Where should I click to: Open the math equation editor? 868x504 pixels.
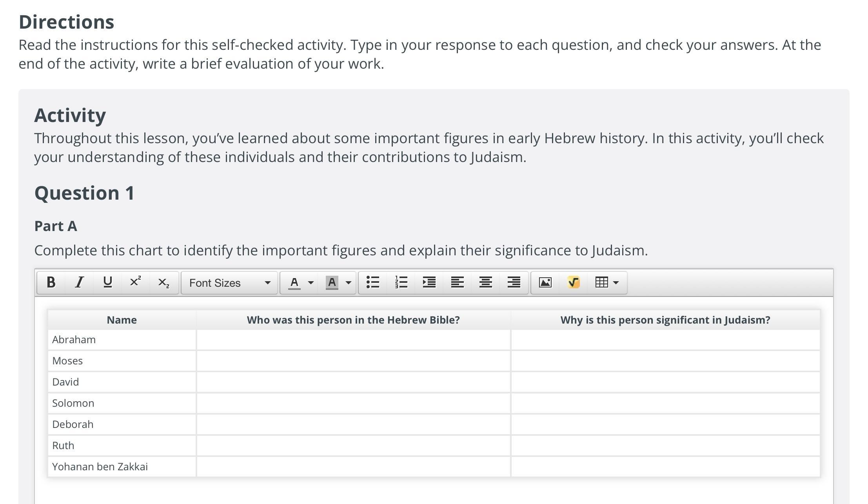click(574, 282)
